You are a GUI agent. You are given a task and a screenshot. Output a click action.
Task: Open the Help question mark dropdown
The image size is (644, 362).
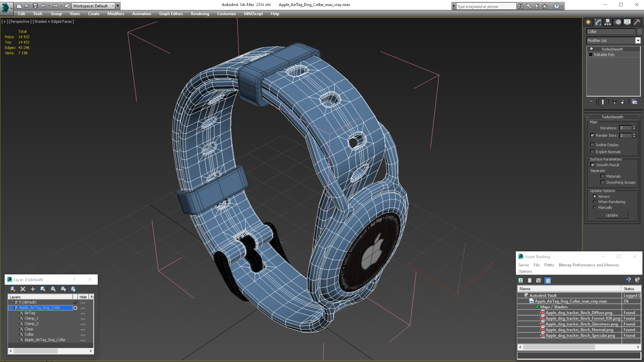point(562,6)
